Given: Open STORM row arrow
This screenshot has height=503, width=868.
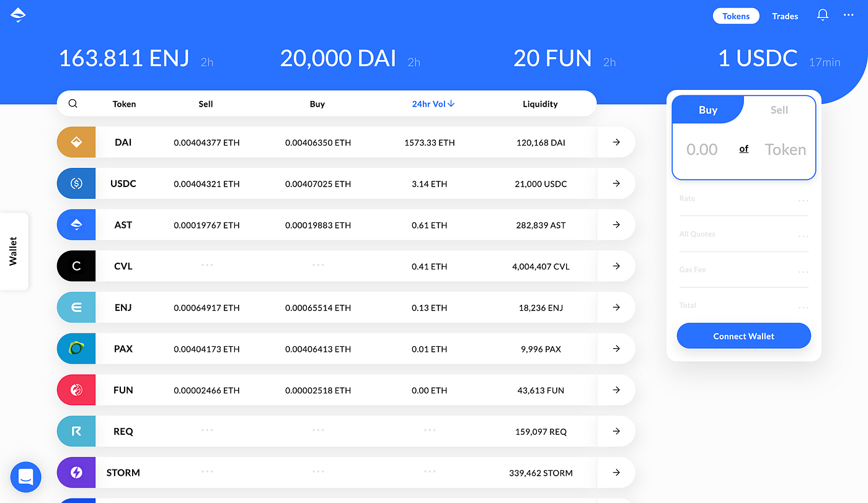Looking at the screenshot, I should coord(616,473).
